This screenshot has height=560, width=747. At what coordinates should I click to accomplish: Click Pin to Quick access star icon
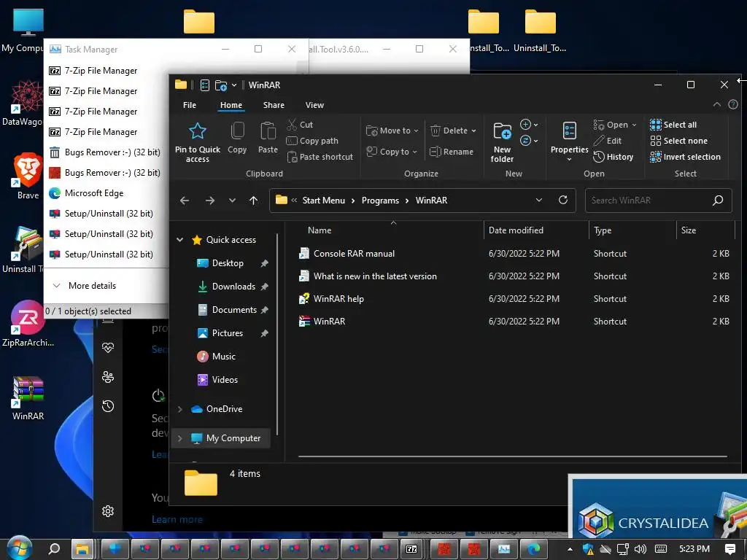(197, 131)
